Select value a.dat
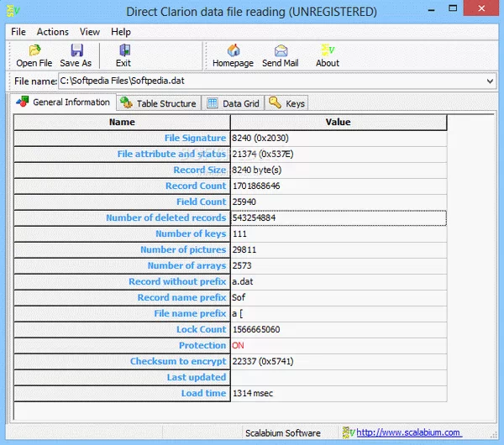The width and height of the screenshot is (504, 445). pos(243,282)
